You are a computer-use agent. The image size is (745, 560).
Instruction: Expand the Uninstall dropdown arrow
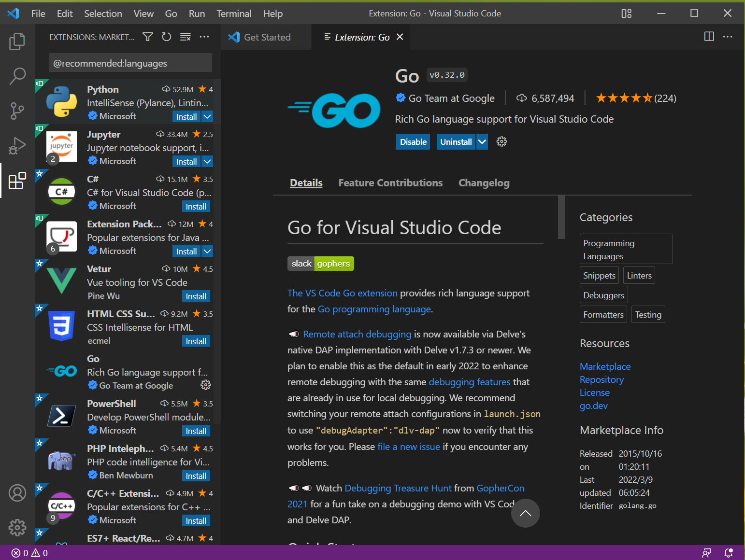(x=482, y=141)
